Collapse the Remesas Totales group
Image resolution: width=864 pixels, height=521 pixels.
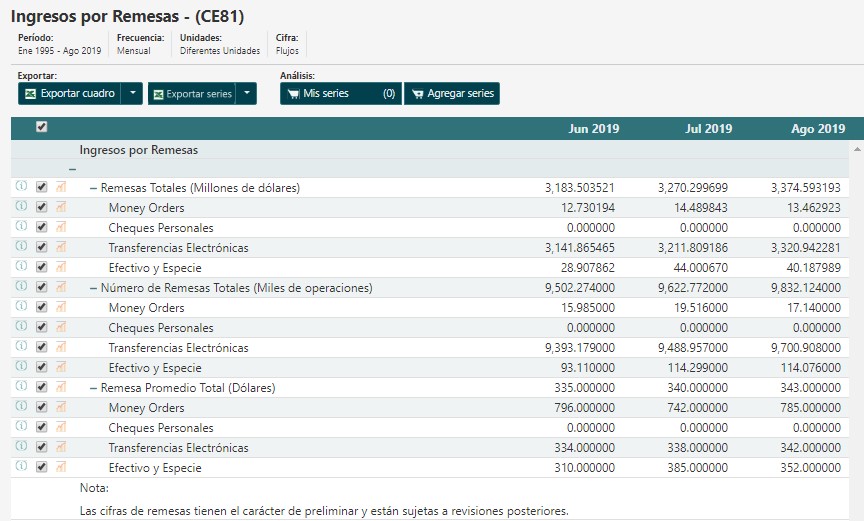[x=93, y=188]
